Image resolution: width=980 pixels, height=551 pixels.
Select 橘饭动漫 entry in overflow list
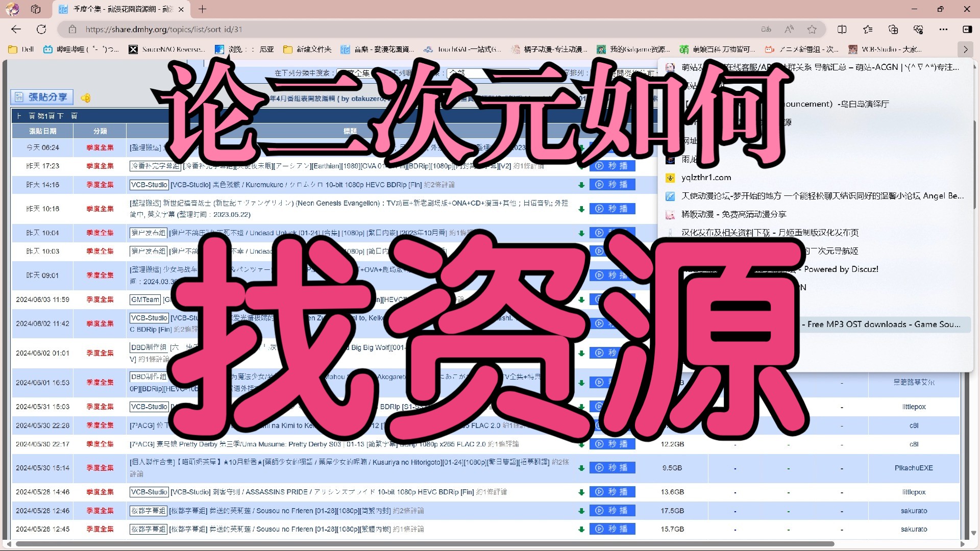815,214
